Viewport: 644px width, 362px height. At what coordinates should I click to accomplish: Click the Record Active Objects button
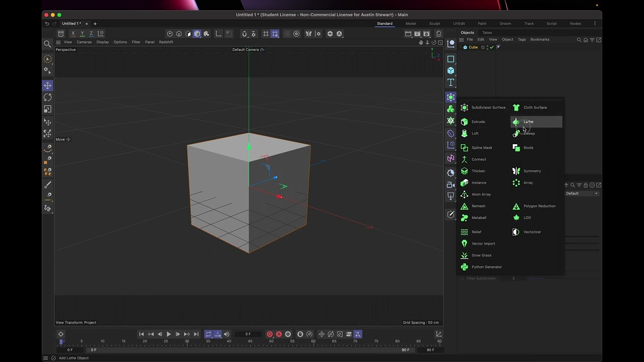pyautogui.click(x=270, y=334)
